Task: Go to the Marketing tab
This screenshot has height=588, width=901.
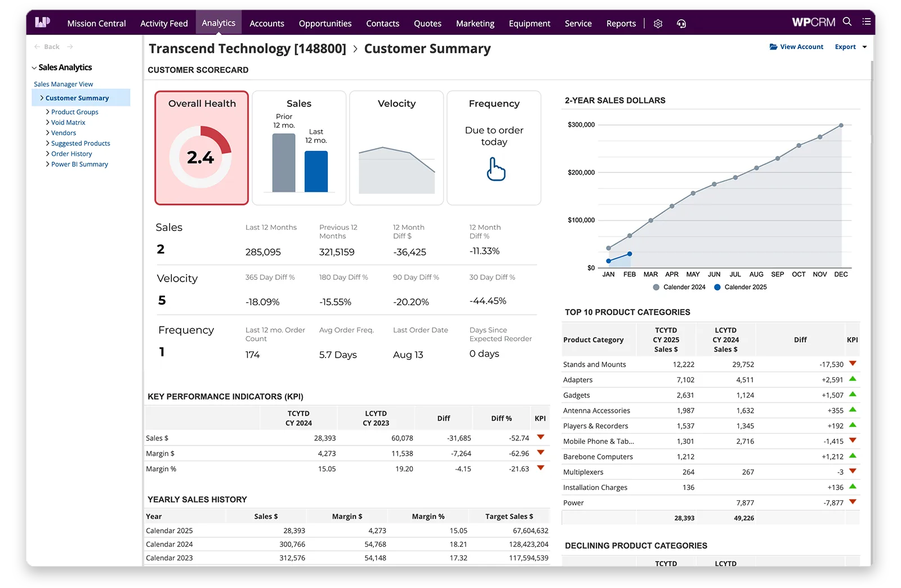Action: pyautogui.click(x=475, y=24)
